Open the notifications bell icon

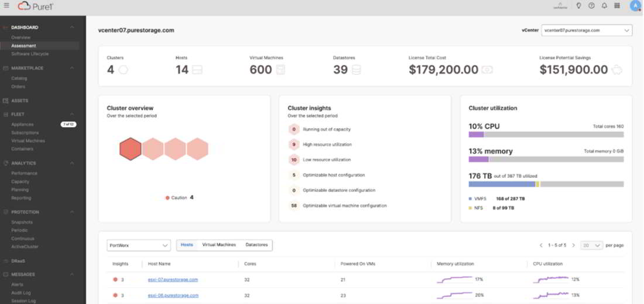(604, 6)
